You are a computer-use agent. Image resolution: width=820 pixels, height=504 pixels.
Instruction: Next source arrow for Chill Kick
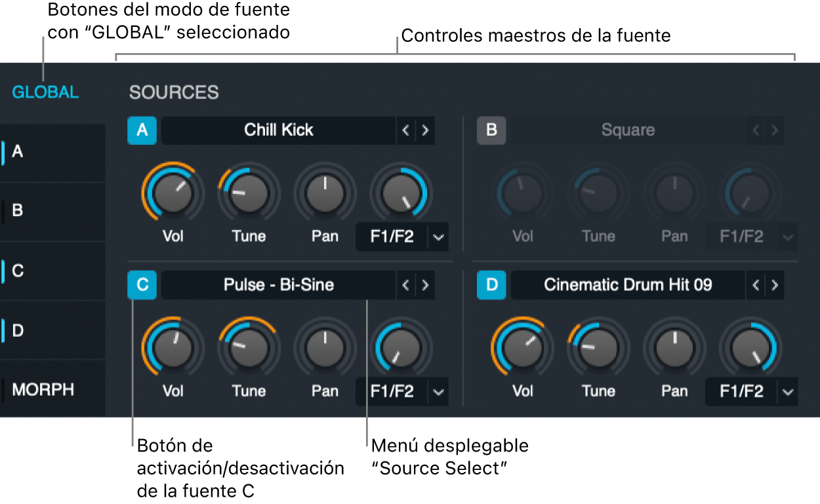click(425, 130)
